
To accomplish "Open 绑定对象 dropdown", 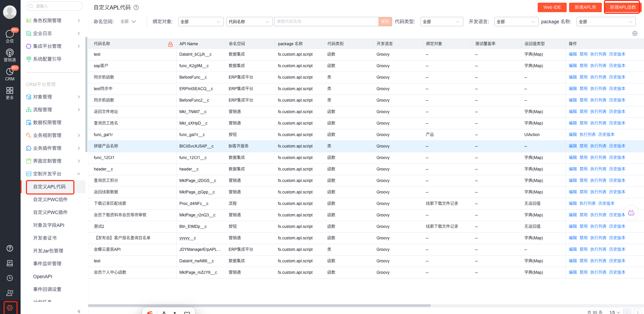I will click(201, 22).
